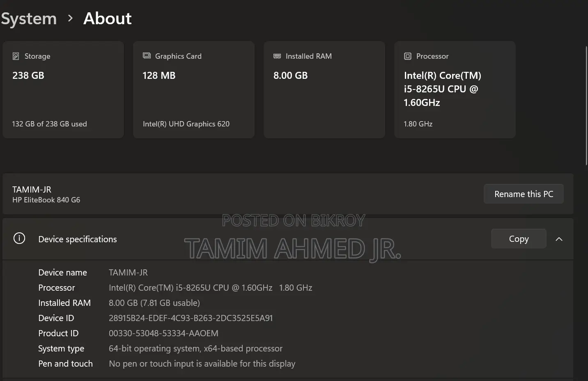Go back to System in breadcrumb
The height and width of the screenshot is (381, 588).
tap(28, 18)
